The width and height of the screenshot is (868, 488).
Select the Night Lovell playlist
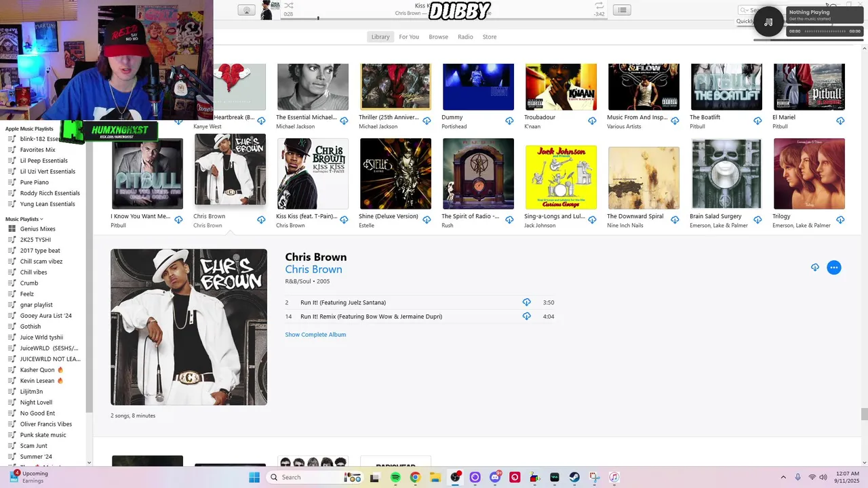coord(36,403)
